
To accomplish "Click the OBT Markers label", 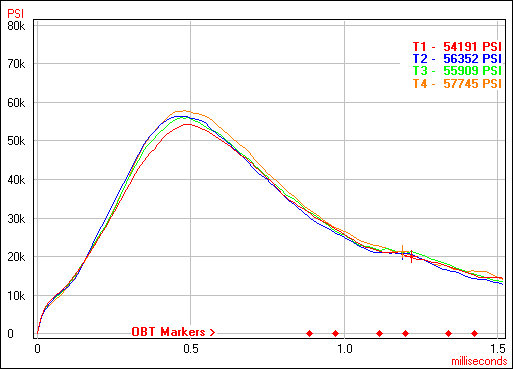I will tap(173, 332).
